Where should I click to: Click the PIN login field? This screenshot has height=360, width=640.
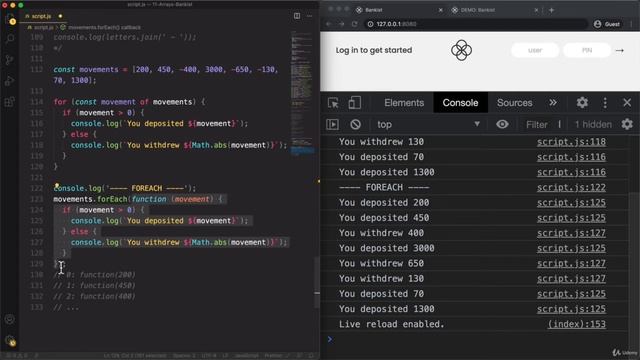click(587, 50)
